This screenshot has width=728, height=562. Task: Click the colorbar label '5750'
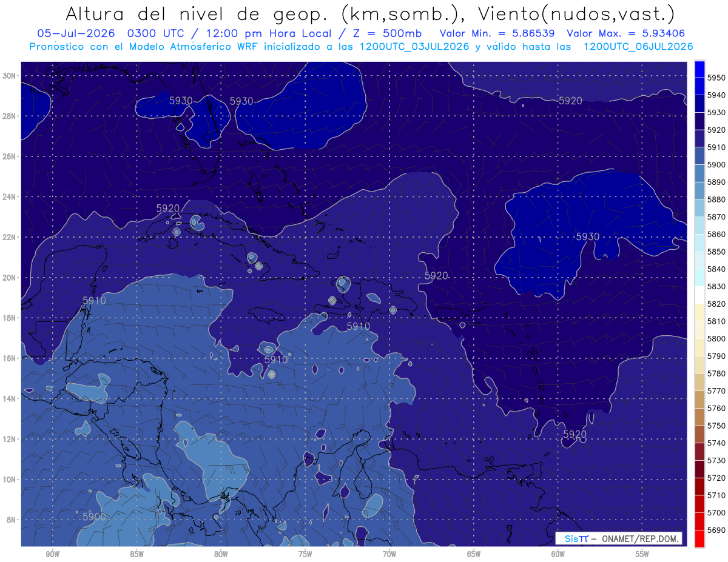click(716, 426)
